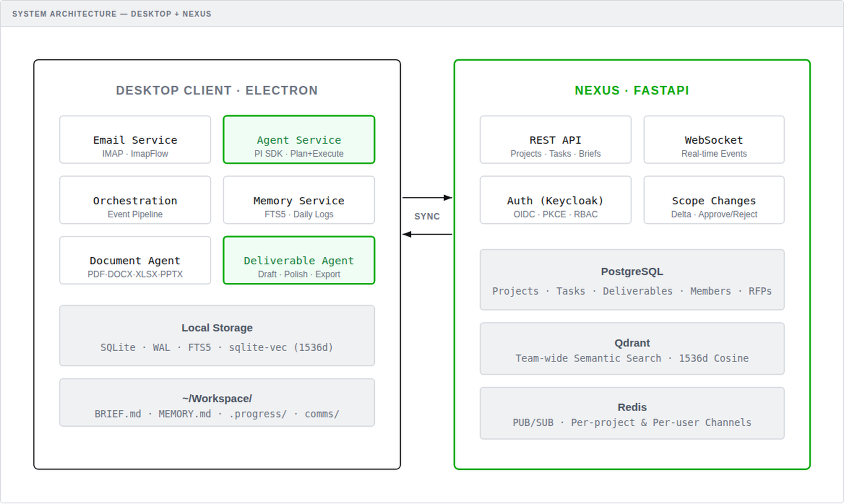This screenshot has height=504, width=844.
Task: Click the Deliverable Agent component
Action: pos(298,261)
